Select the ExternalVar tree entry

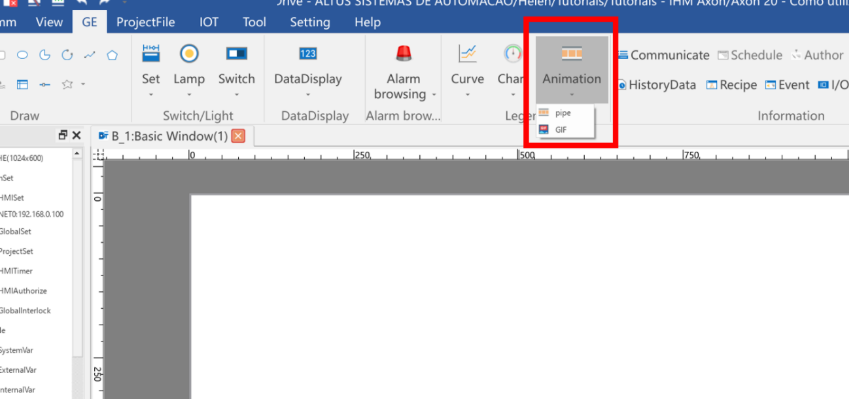(x=18, y=370)
